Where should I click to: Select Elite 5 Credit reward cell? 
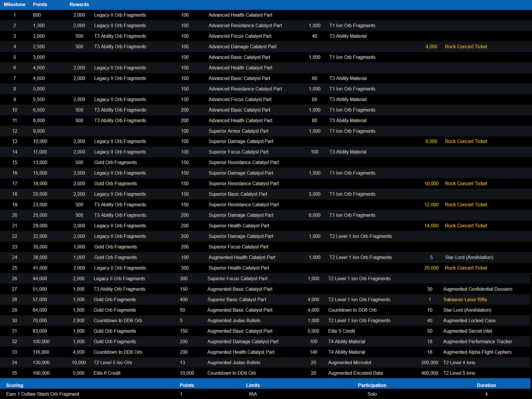[341, 331]
